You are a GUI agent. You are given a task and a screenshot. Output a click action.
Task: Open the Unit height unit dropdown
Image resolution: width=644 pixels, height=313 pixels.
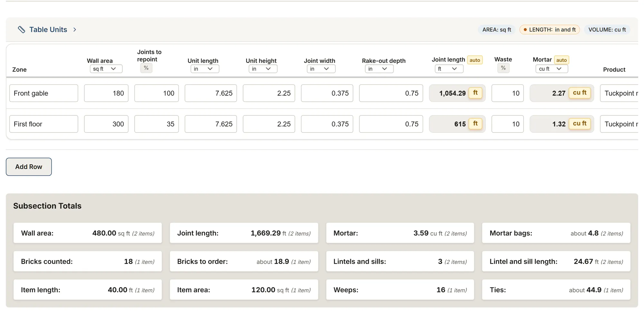(x=263, y=69)
